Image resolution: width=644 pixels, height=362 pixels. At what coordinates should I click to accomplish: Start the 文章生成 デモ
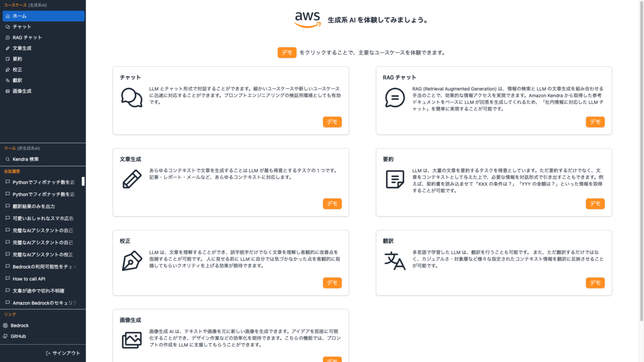coord(332,204)
